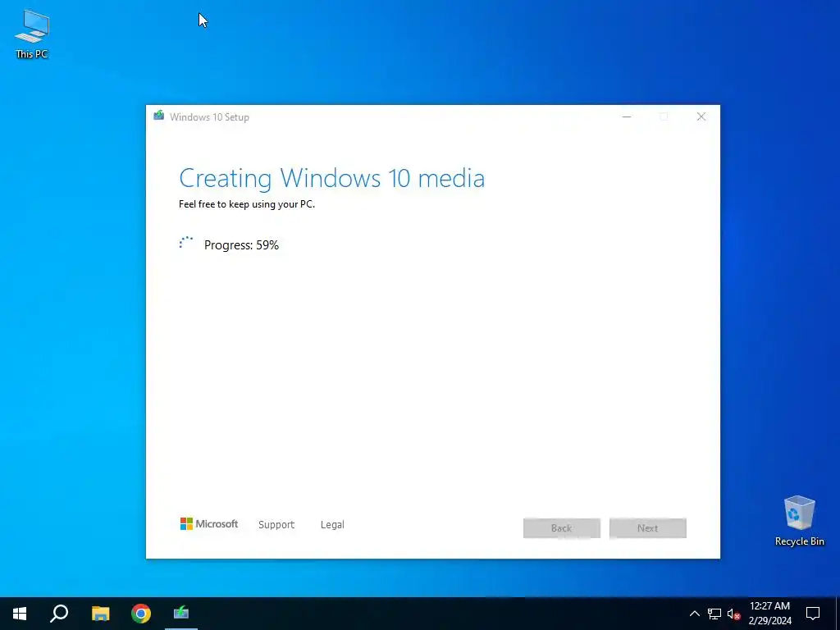Open taskbar search magnifier
840x630 pixels.
coord(59,614)
